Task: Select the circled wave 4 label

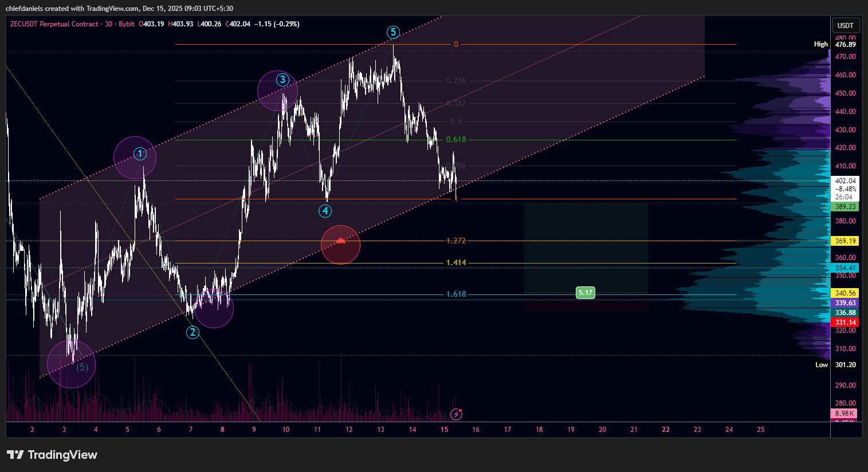Action: coord(325,211)
